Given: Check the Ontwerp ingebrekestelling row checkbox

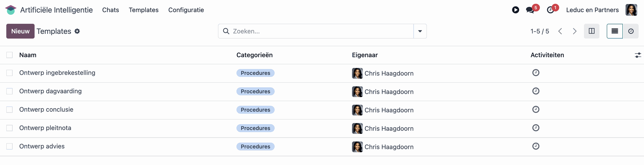Looking at the screenshot, I should tap(9, 73).
